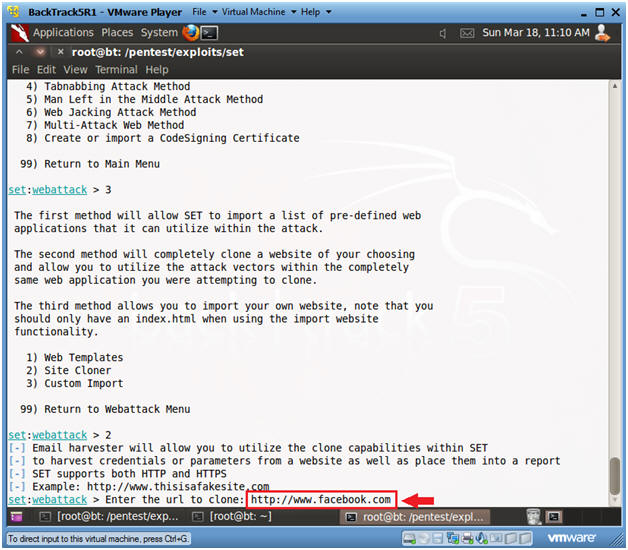The height and width of the screenshot is (550, 628).
Task: Open the Places menu
Action: pyautogui.click(x=117, y=32)
